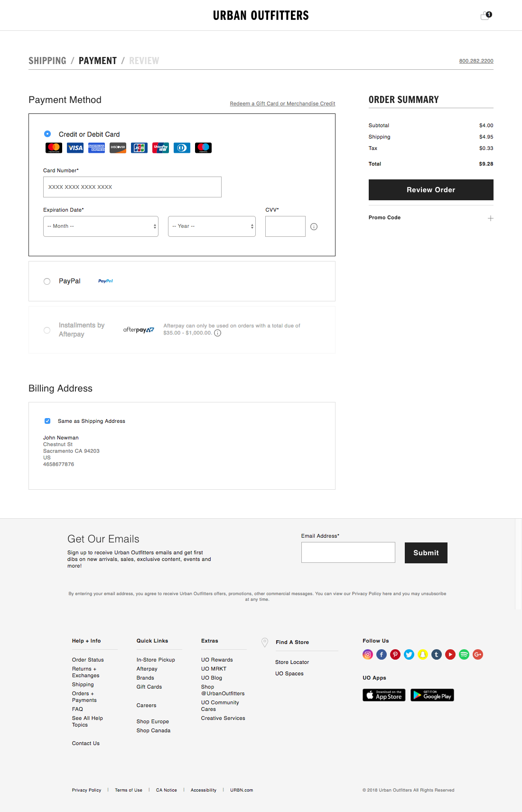
Task: Open Creative Services link
Action: (223, 718)
